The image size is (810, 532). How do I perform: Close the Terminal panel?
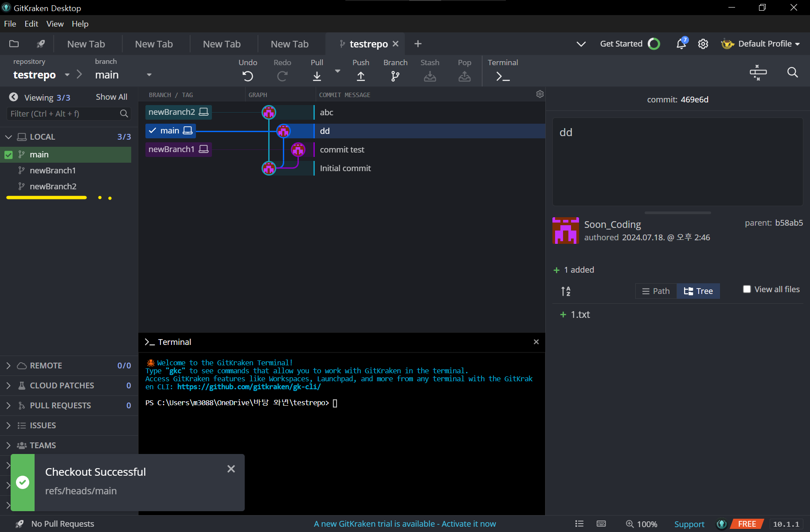(x=536, y=342)
